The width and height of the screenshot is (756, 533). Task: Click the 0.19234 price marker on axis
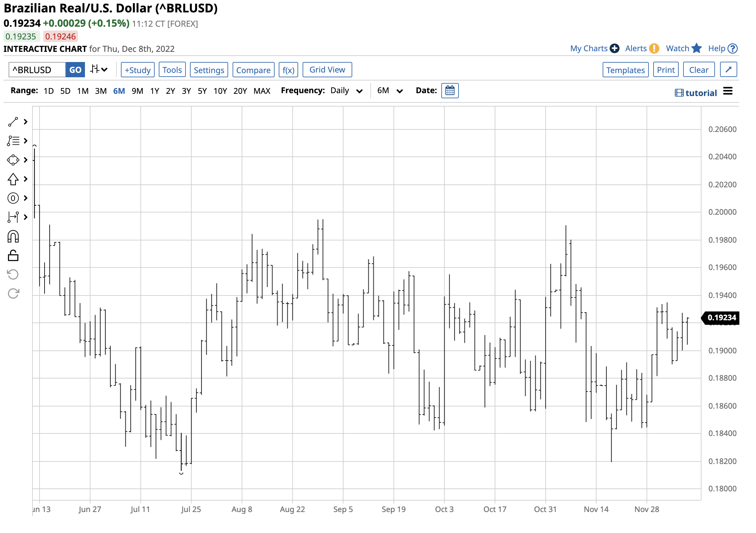(722, 318)
